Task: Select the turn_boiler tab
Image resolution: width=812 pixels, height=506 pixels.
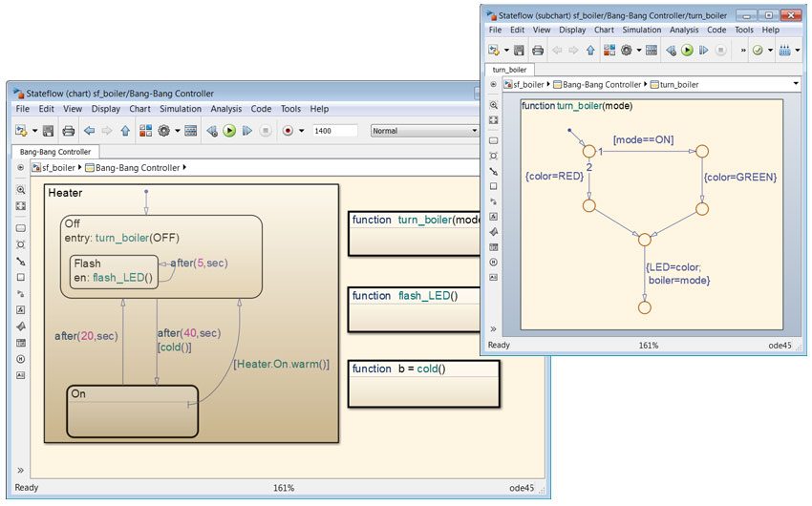Action: click(511, 70)
